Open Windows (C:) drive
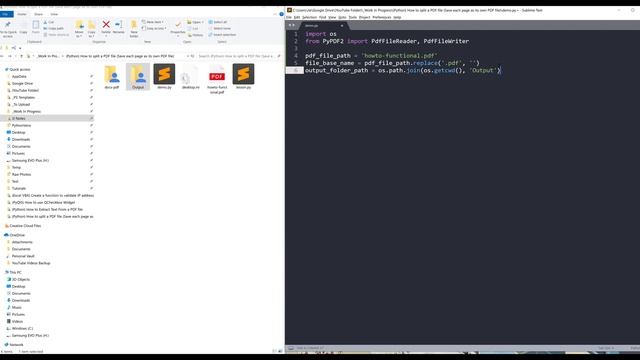 22,329
